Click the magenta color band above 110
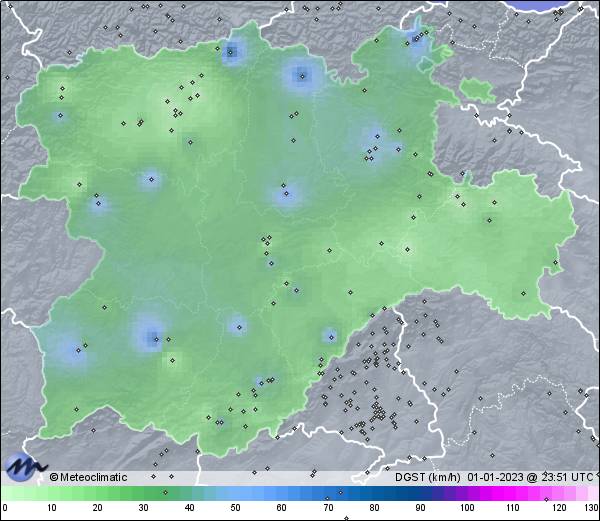This screenshot has height=521, width=600. point(513,493)
